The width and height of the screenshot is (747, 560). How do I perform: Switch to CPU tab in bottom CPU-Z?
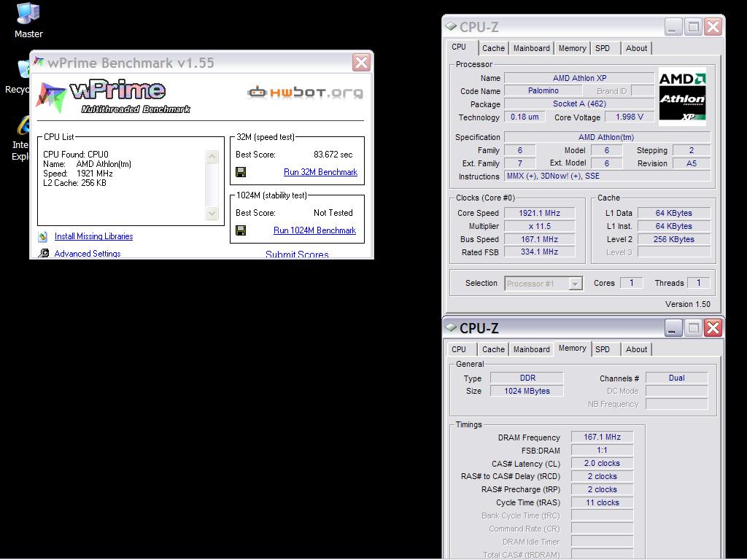pyautogui.click(x=460, y=349)
